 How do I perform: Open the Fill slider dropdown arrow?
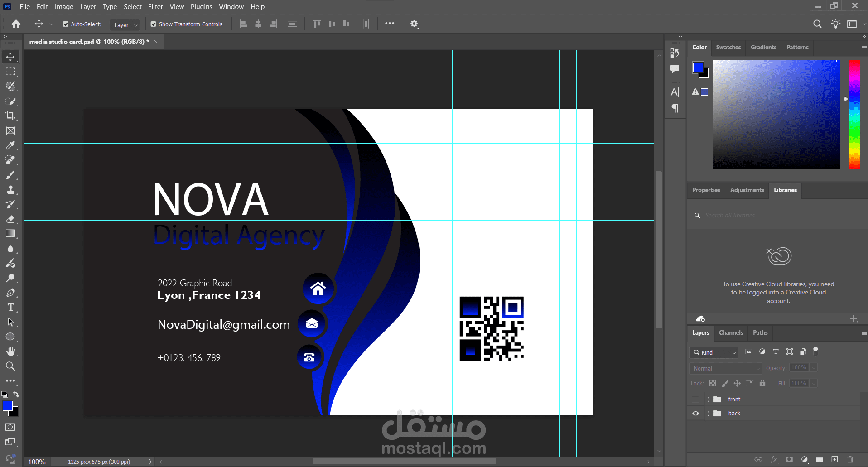(x=814, y=383)
